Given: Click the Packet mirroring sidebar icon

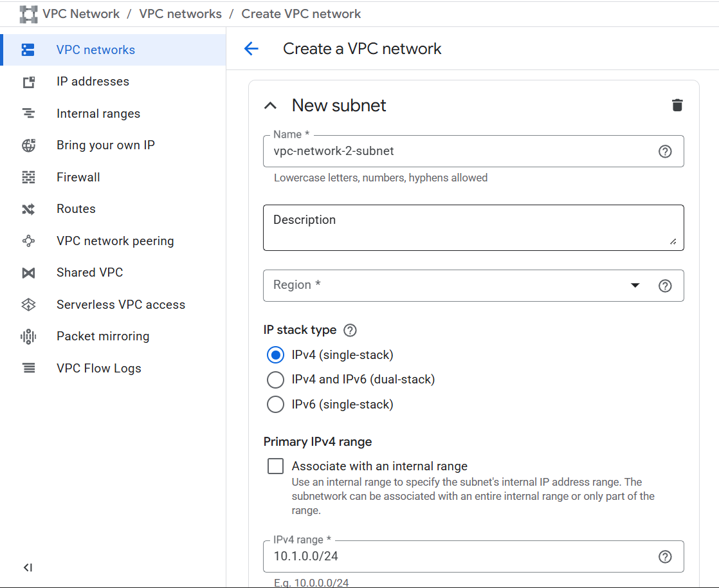Looking at the screenshot, I should coord(28,336).
